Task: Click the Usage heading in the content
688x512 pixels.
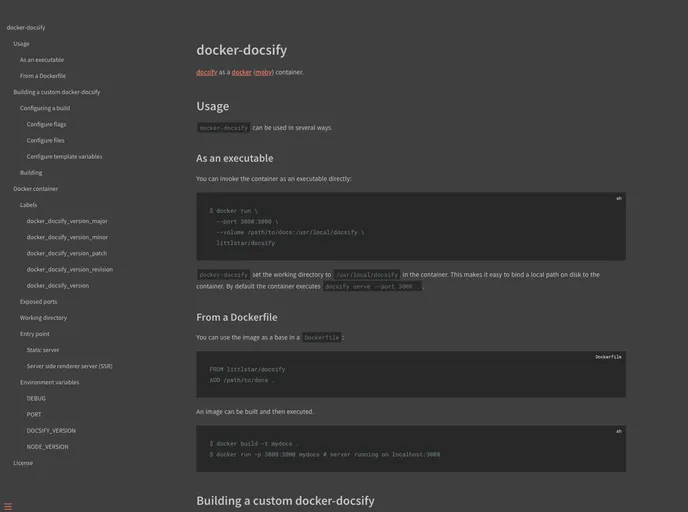Action: (x=212, y=106)
